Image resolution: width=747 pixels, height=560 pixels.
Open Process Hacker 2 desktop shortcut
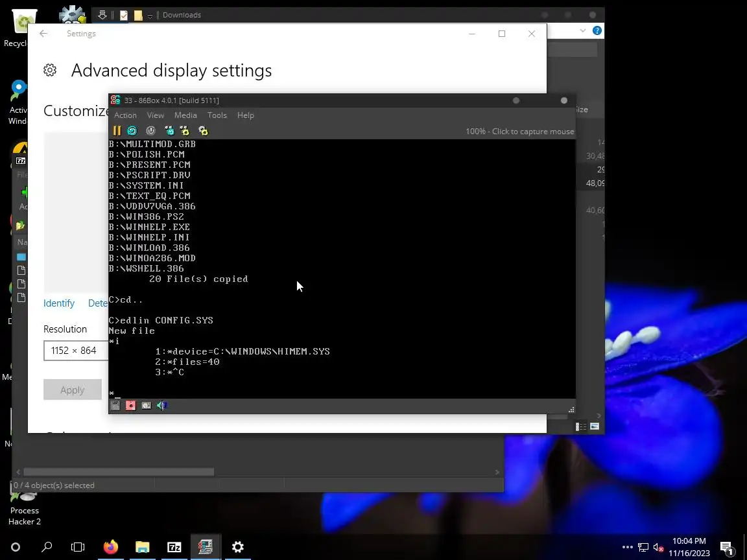click(x=24, y=509)
